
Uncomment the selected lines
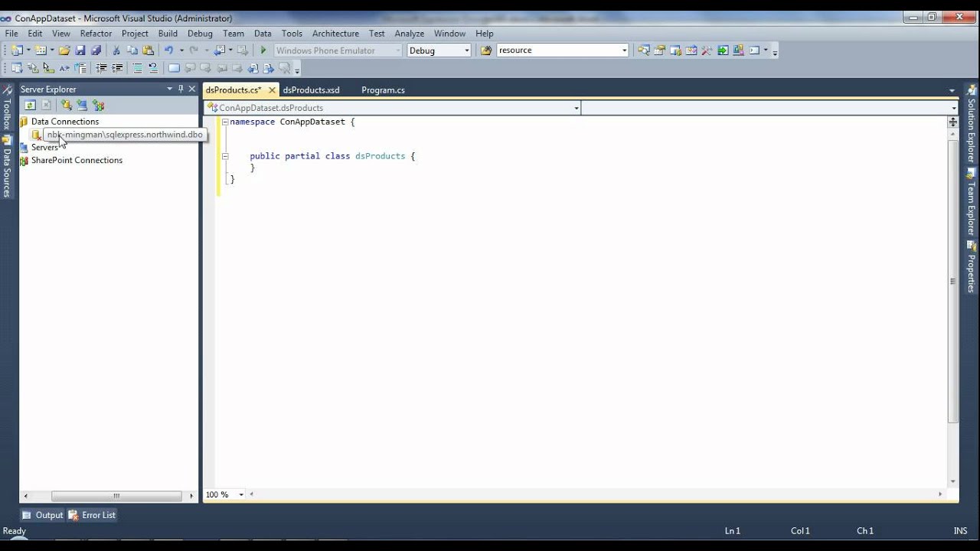pyautogui.click(x=152, y=68)
